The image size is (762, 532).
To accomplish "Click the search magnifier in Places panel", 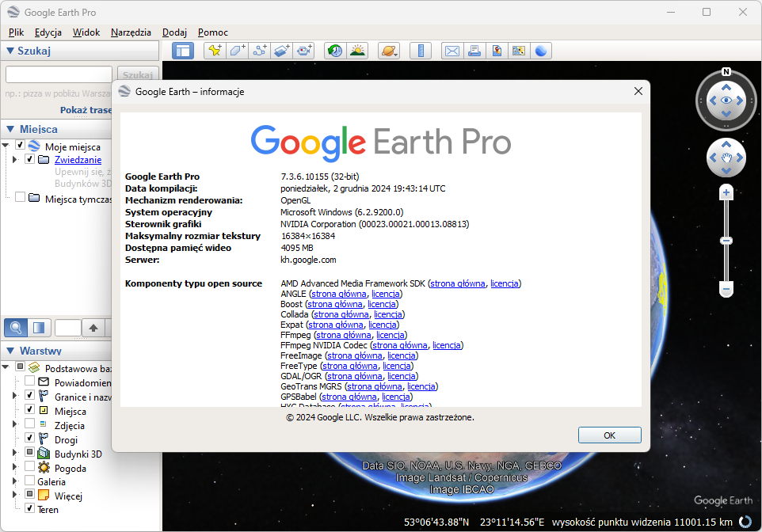I will pos(16,328).
